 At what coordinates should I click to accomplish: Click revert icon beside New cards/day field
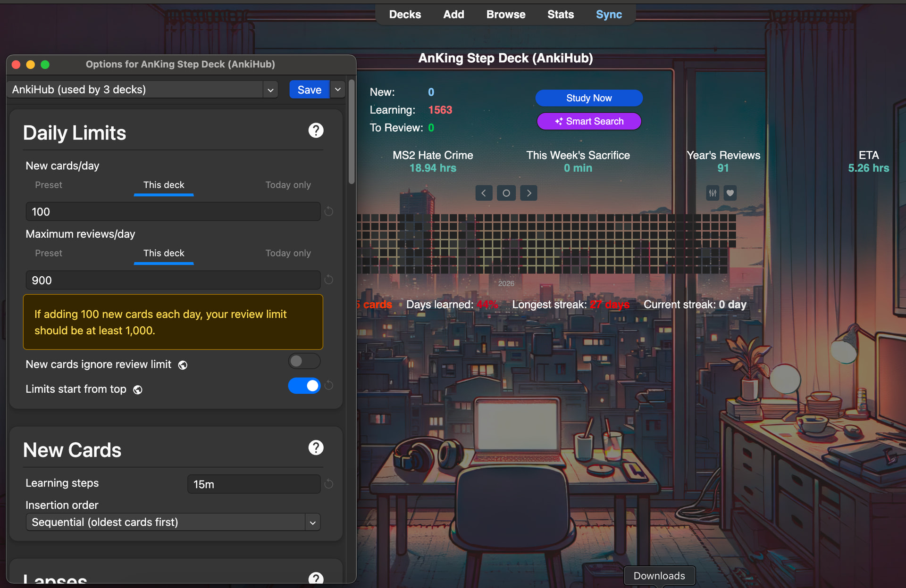point(329,212)
